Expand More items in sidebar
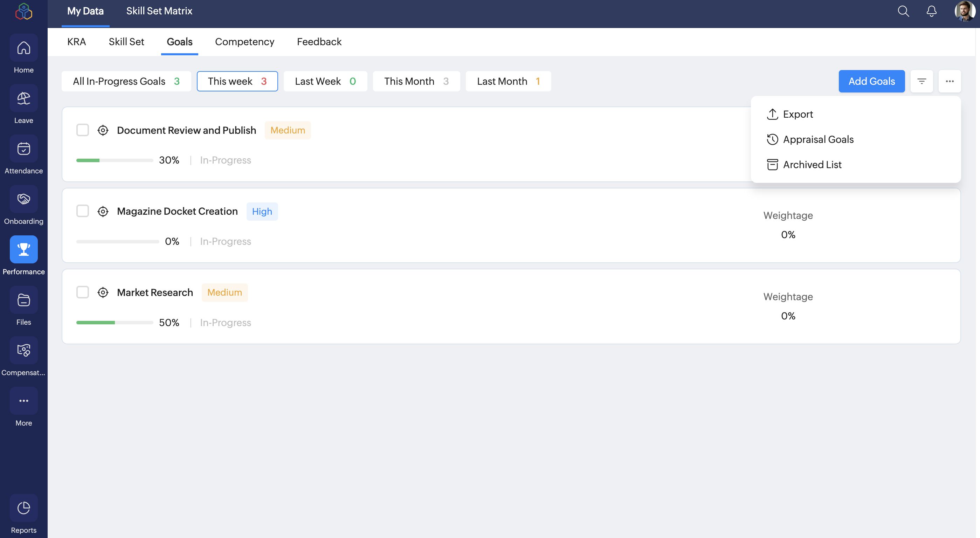 23,401
